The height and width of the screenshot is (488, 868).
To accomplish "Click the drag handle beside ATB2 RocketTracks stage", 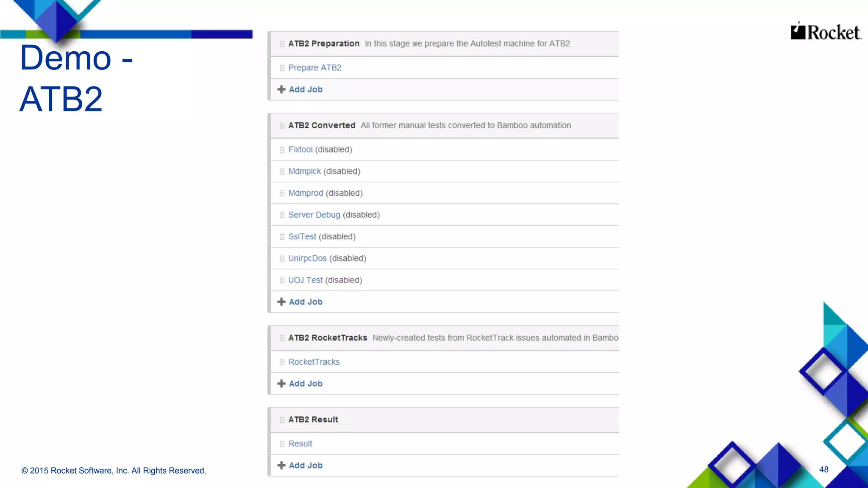I will coord(282,338).
